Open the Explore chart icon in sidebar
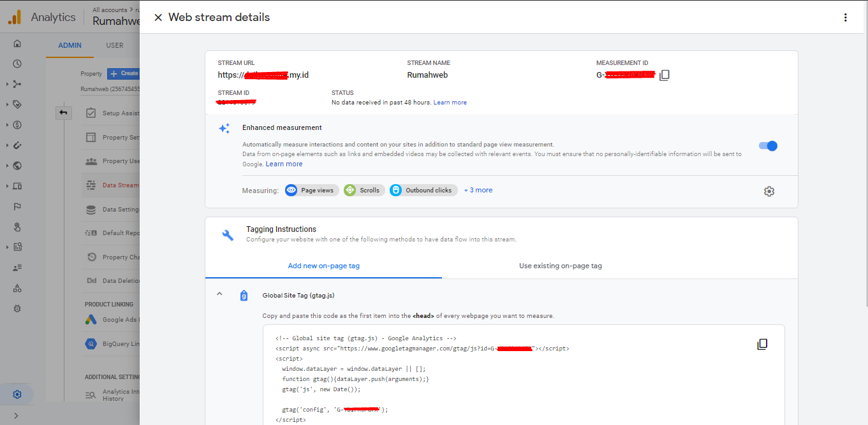Image resolution: width=868 pixels, height=425 pixels. (x=17, y=247)
